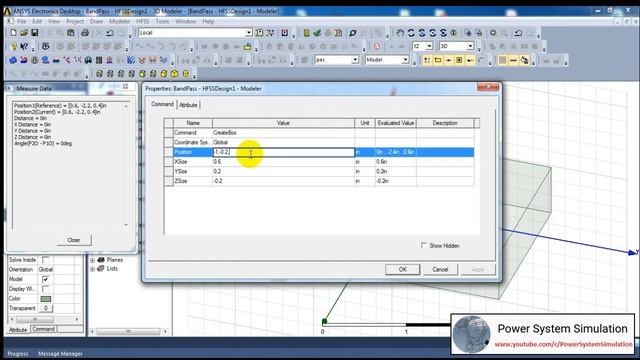Open the Tools menu
Viewport: 640px width, 360px height.
pyautogui.click(x=162, y=21)
